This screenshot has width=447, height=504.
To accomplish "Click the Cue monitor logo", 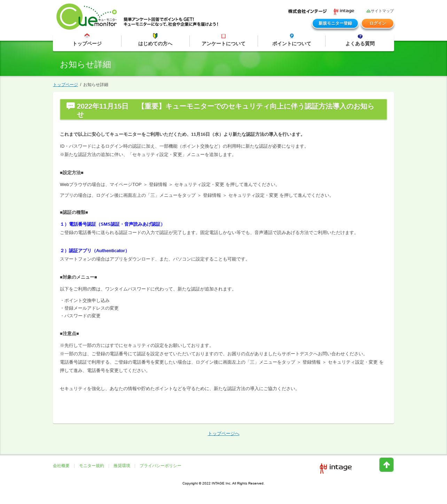I will click(87, 16).
